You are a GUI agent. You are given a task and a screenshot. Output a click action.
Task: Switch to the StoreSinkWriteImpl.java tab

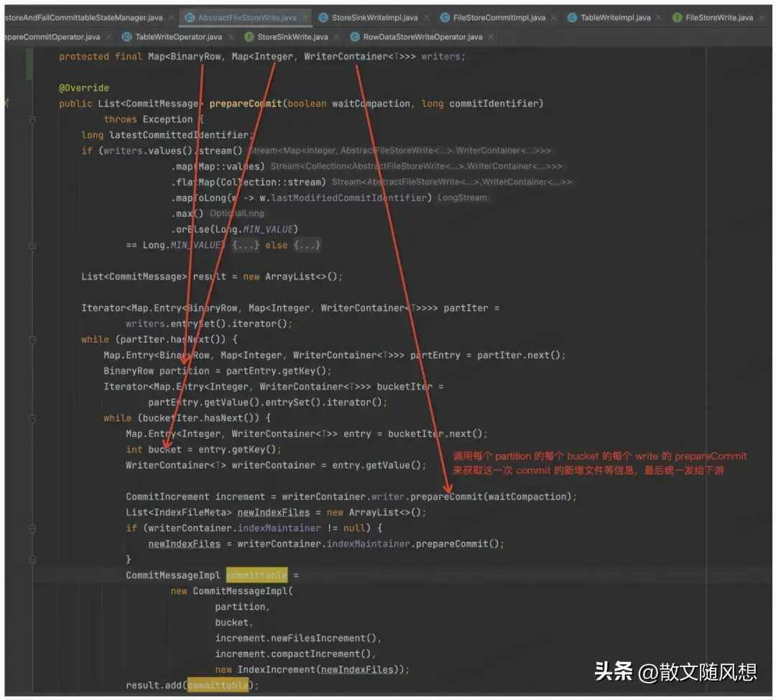click(374, 18)
